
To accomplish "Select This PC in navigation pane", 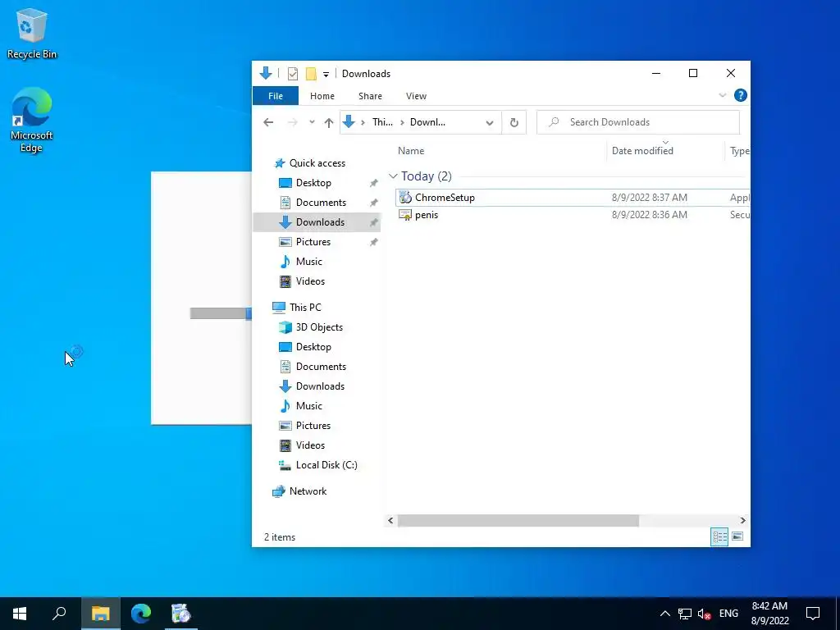I will [305, 308].
